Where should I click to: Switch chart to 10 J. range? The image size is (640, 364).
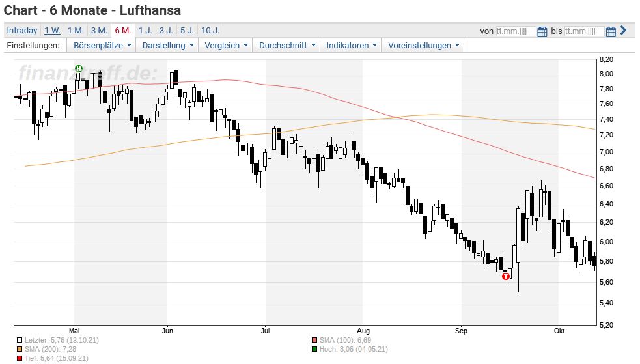pos(210,31)
